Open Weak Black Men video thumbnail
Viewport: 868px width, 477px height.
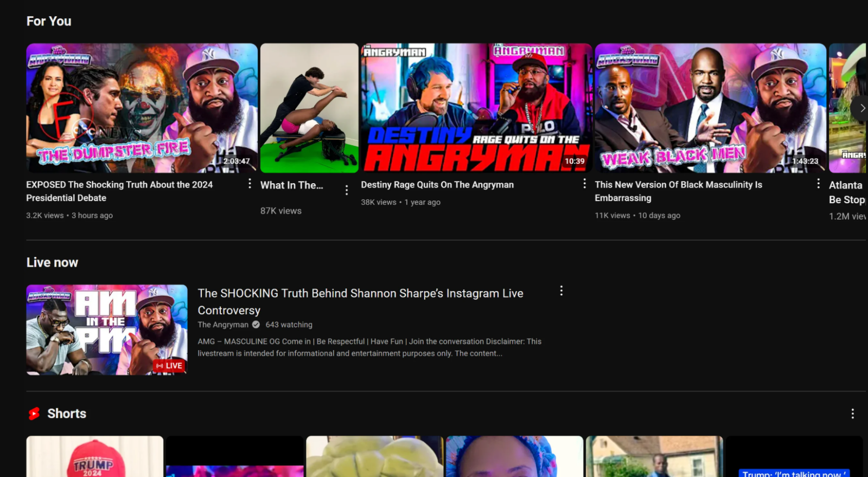coord(711,108)
